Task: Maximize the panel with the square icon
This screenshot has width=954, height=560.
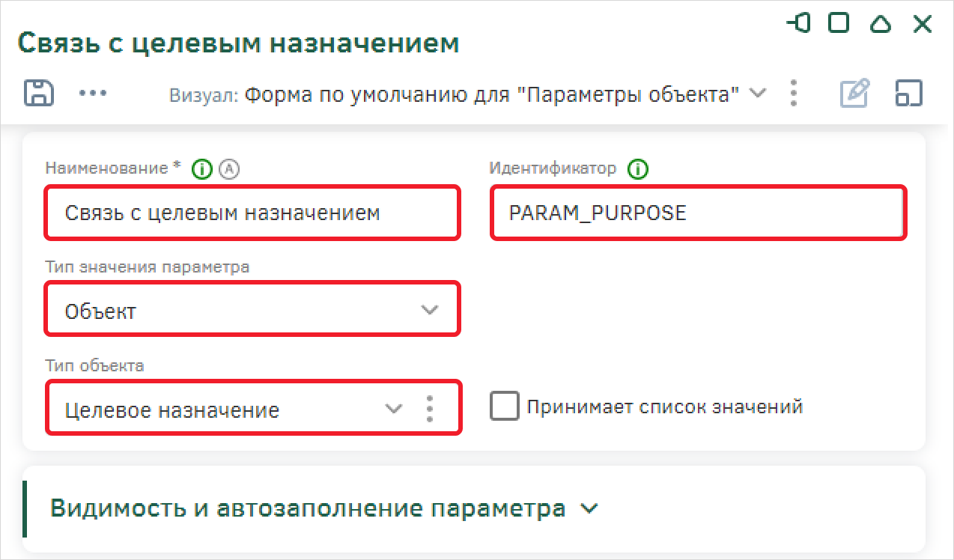Action: click(x=839, y=24)
